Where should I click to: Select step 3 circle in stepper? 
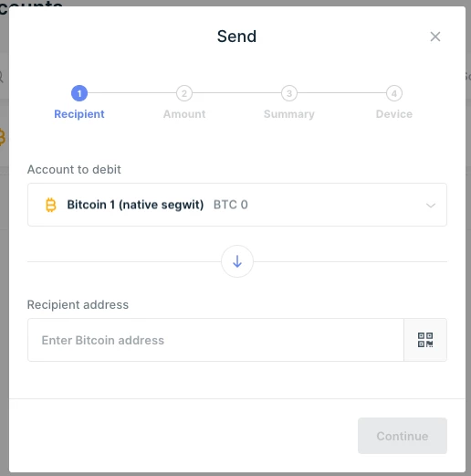(289, 93)
